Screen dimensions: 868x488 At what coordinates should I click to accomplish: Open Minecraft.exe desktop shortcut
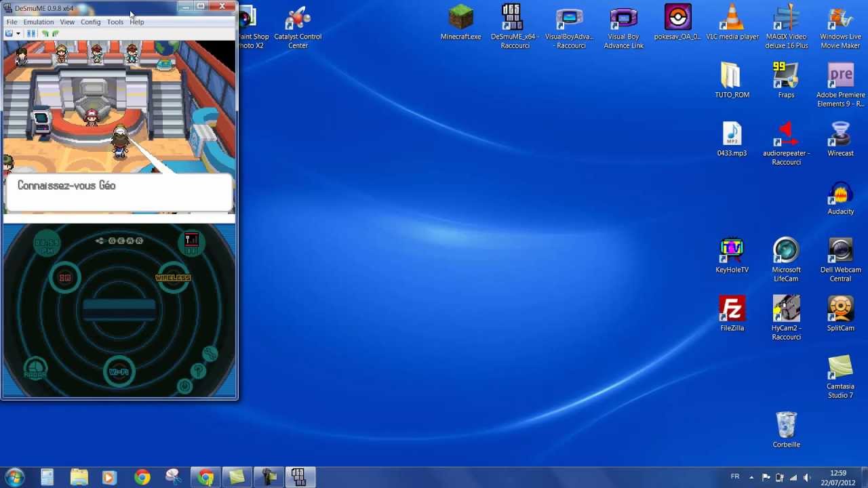tap(461, 23)
